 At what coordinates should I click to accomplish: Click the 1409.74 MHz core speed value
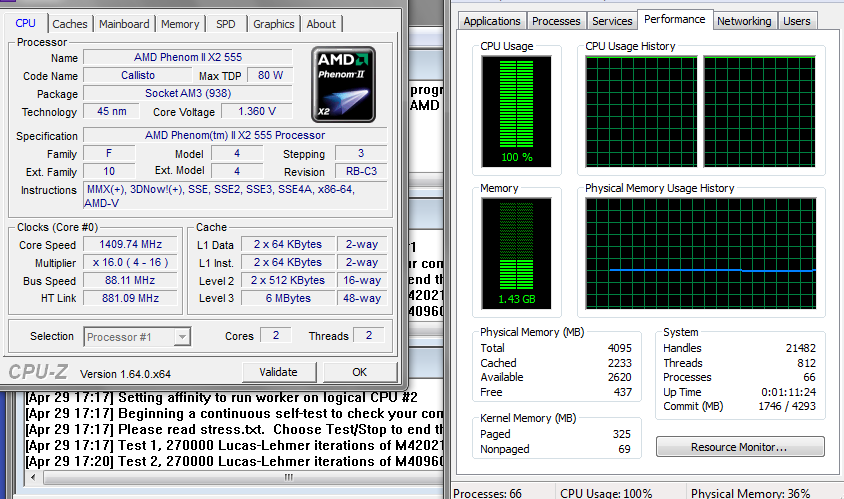tap(130, 244)
